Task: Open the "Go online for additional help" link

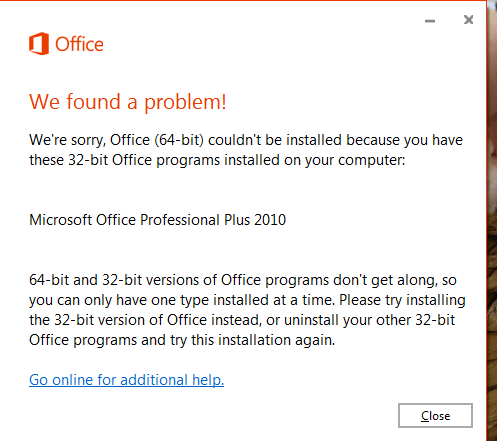Action: click(126, 380)
